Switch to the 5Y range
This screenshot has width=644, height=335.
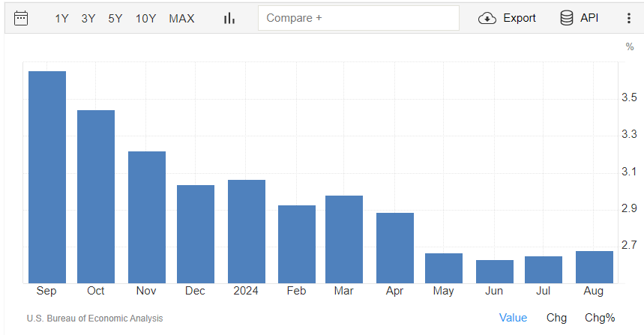pos(115,19)
